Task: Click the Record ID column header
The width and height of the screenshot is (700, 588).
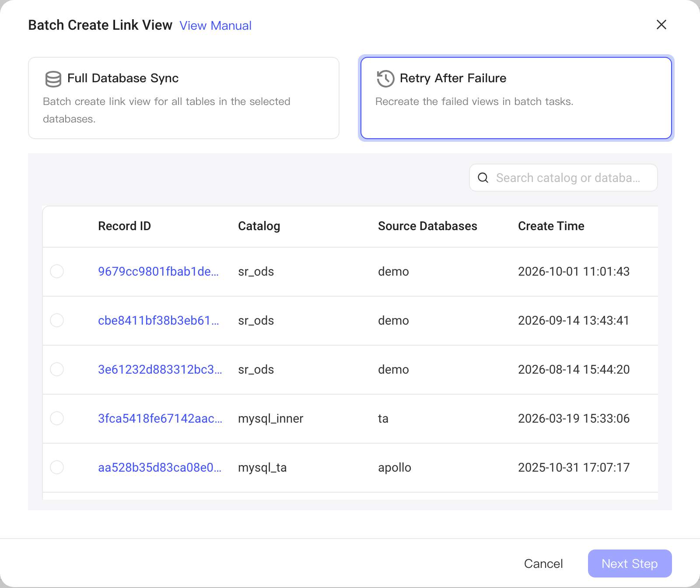Action: tap(124, 226)
